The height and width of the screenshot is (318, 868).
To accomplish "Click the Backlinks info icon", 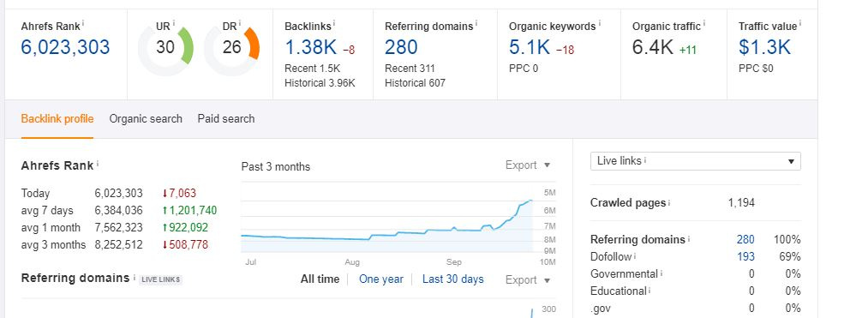I will point(334,24).
